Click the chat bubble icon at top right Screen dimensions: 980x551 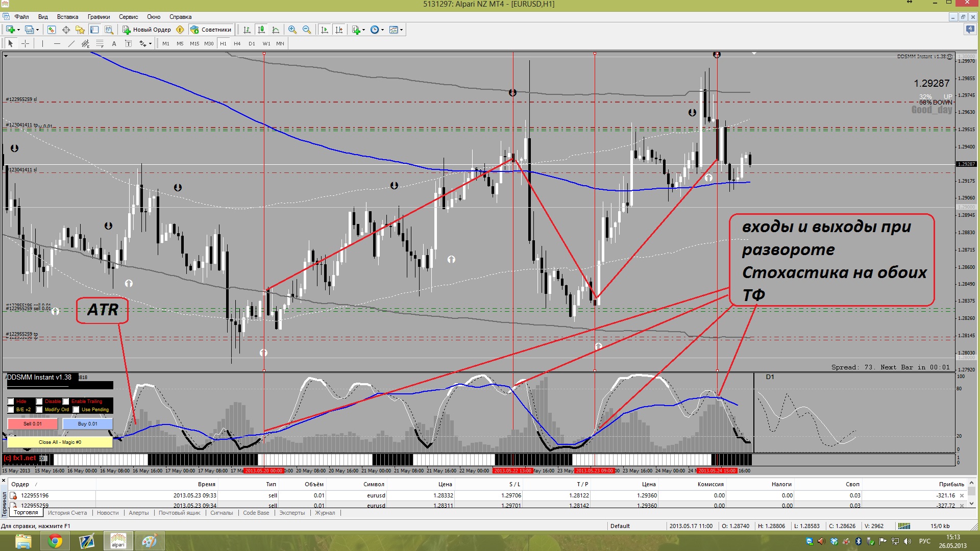[x=970, y=30]
